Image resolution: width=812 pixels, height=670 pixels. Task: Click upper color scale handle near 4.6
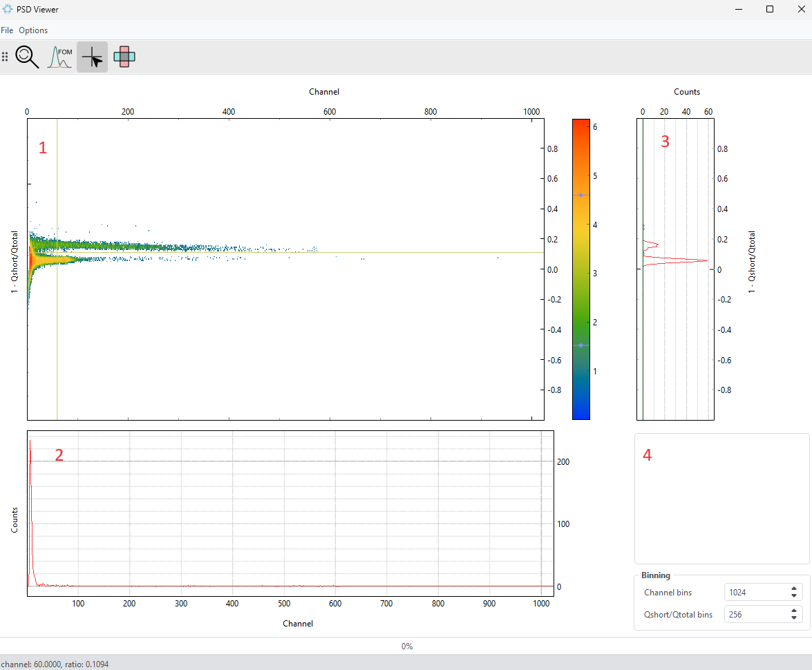pyautogui.click(x=580, y=195)
